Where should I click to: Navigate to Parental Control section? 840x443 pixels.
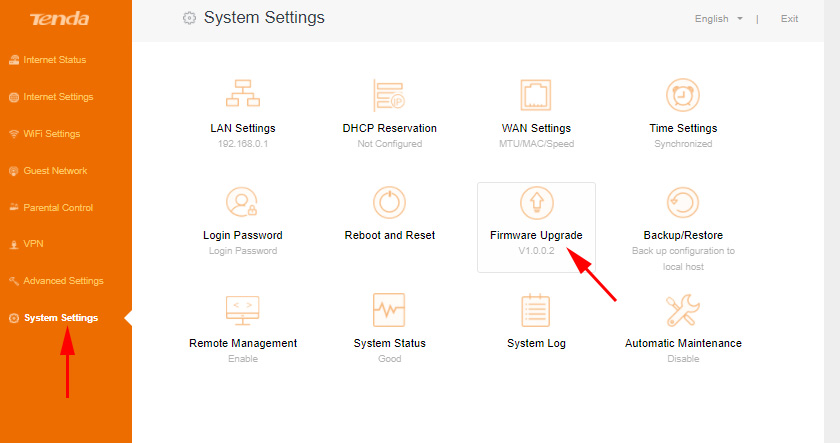point(57,208)
